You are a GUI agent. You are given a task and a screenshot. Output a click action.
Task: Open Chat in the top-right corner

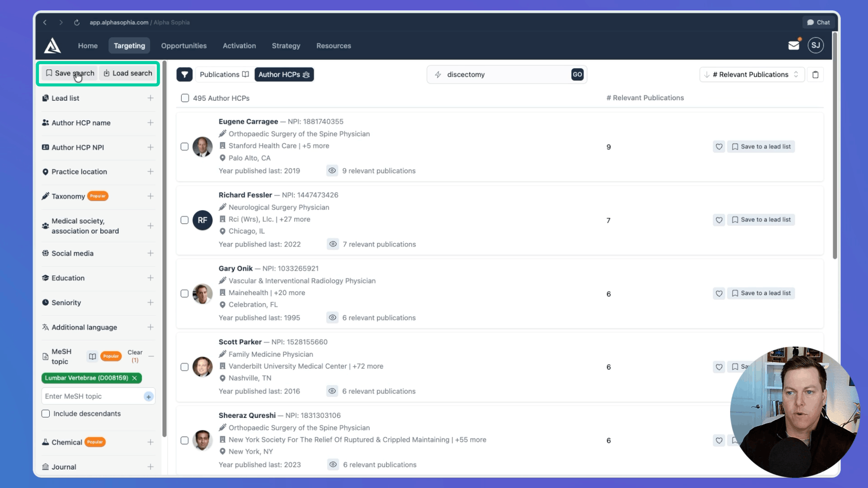point(818,22)
